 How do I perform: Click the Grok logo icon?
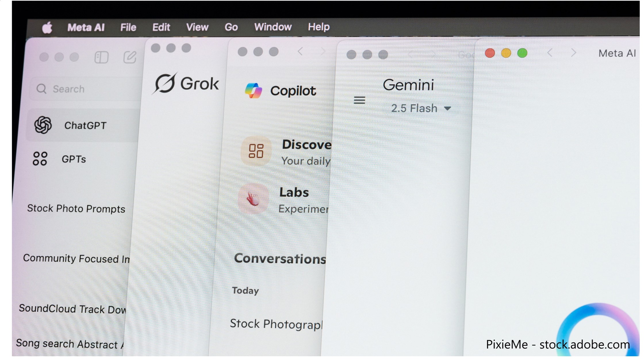164,83
